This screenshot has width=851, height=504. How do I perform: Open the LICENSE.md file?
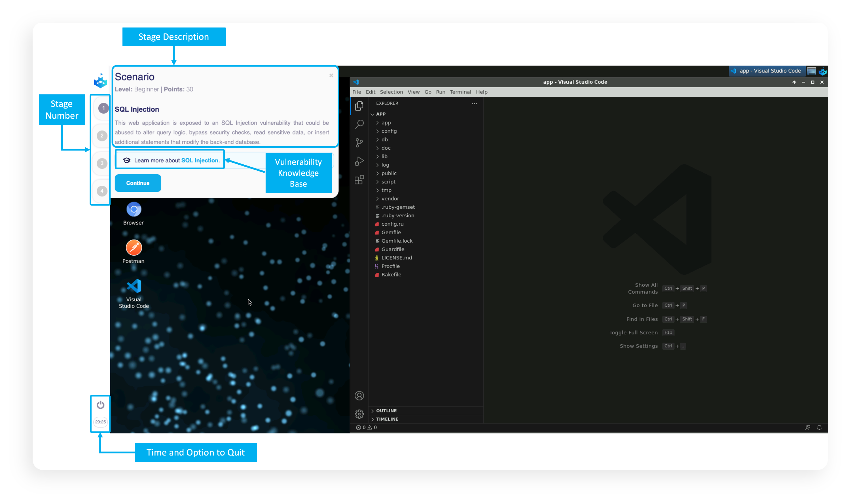pyautogui.click(x=426, y=258)
